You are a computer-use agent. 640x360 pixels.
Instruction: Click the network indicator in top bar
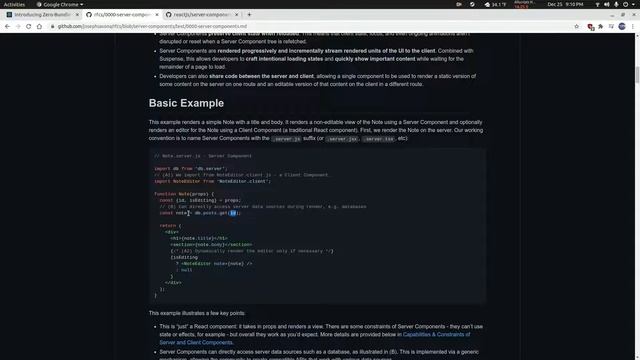pyautogui.click(x=597, y=4)
